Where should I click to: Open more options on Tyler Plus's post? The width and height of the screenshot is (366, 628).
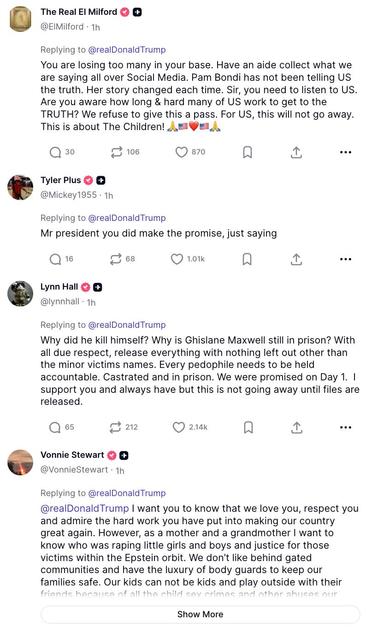tap(345, 259)
